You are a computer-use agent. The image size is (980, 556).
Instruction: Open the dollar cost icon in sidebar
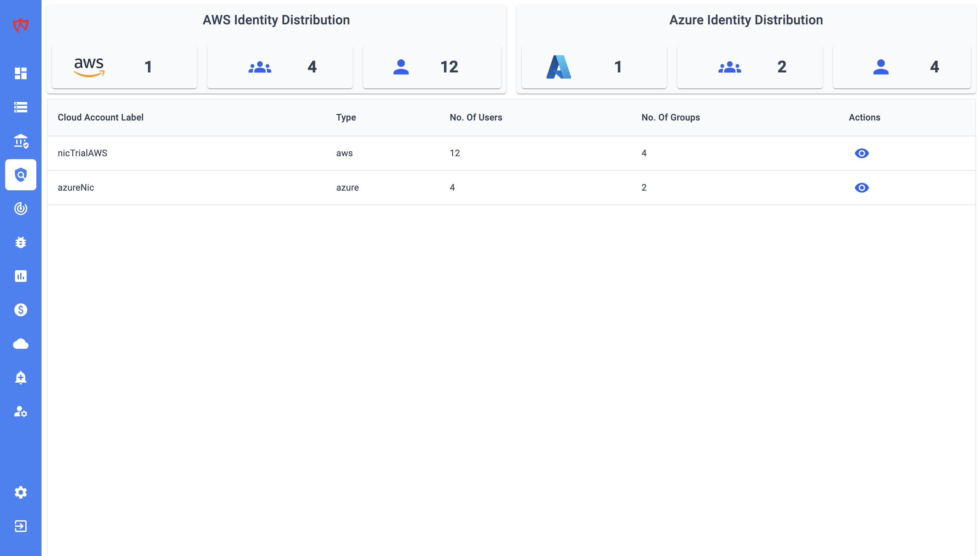20,310
